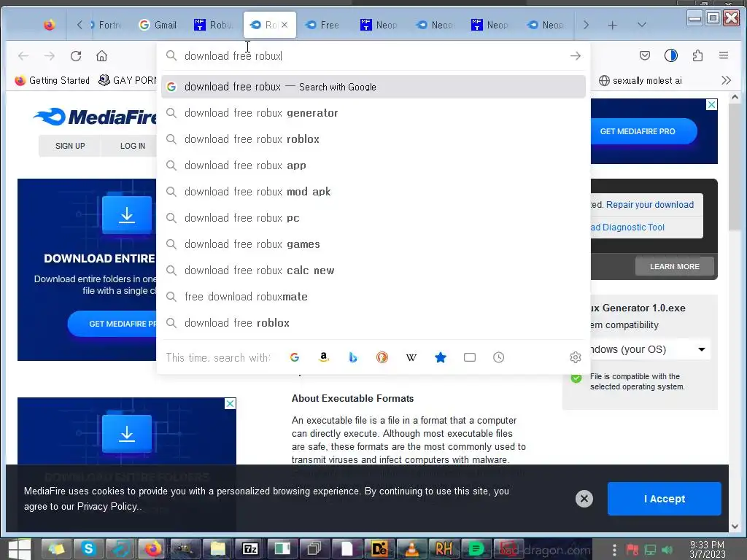
Task: Close the active Ro tab
Action: [285, 25]
